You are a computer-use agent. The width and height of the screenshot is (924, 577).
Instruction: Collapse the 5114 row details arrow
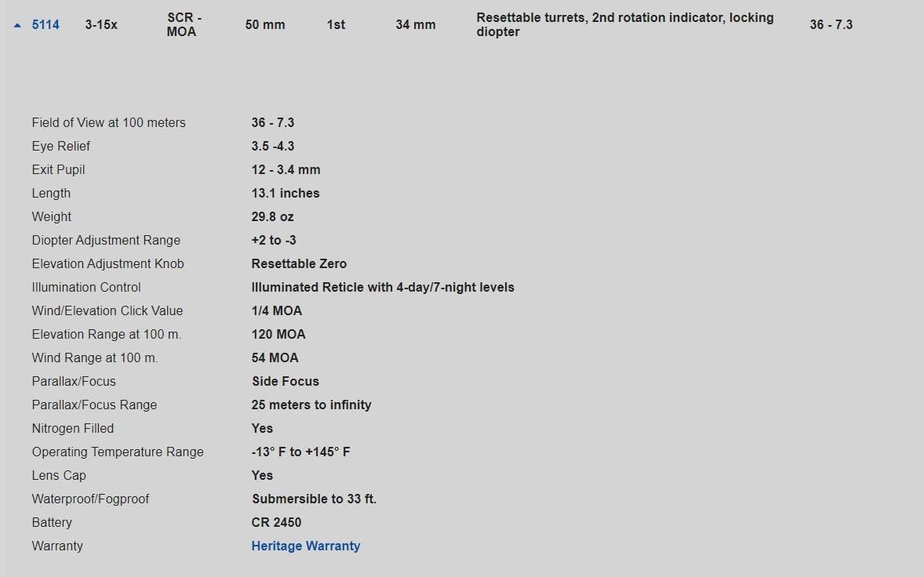tap(17, 25)
